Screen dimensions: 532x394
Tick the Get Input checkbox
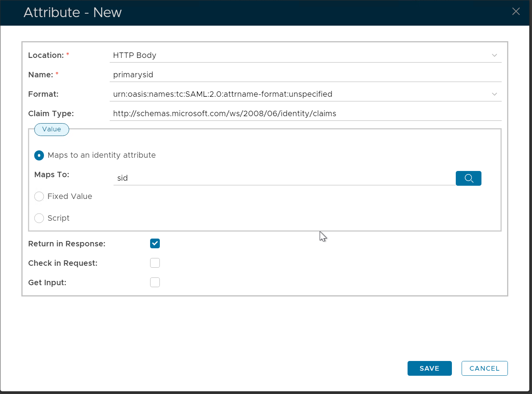coord(155,282)
